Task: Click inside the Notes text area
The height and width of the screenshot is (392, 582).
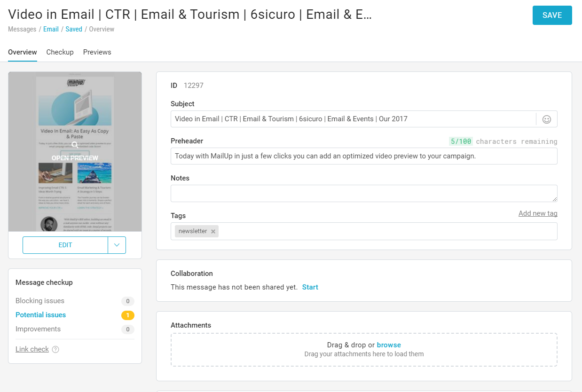Action: (x=364, y=194)
